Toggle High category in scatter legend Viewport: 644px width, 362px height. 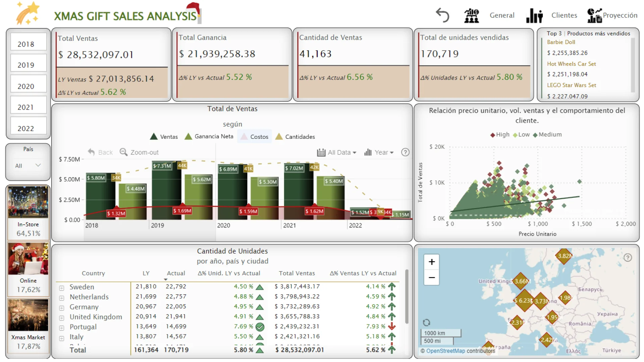(x=500, y=134)
